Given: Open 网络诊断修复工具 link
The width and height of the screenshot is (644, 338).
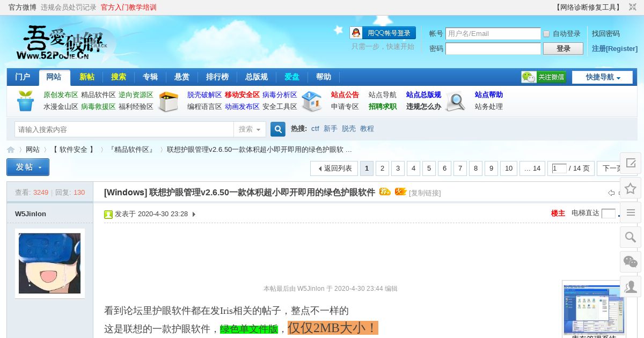Looking at the screenshot, I should point(588,8).
